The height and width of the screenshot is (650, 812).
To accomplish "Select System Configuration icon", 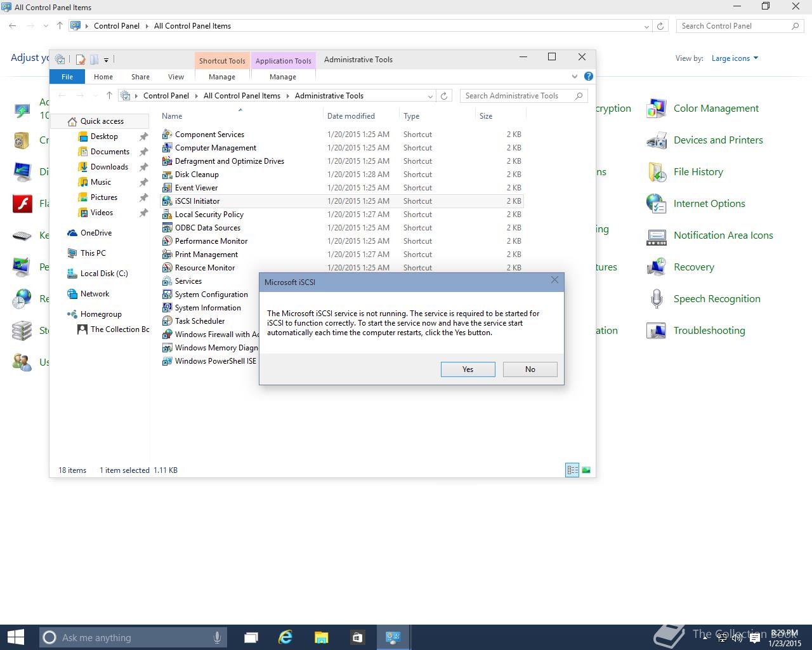I will coord(167,295).
